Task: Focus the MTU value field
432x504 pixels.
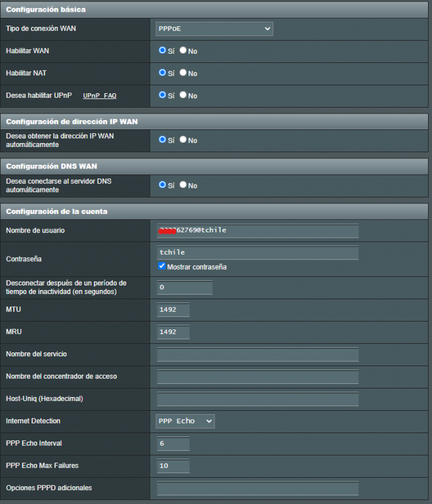Action: (x=173, y=310)
